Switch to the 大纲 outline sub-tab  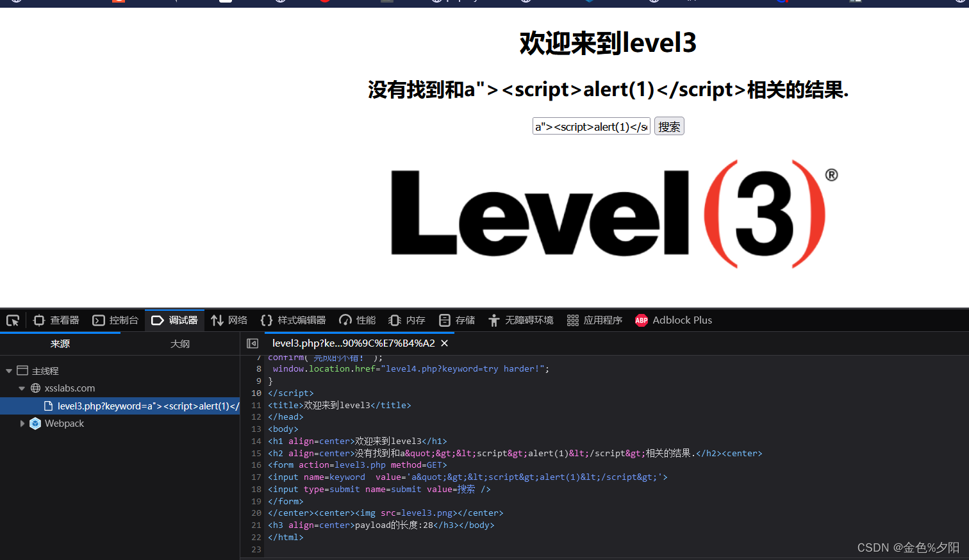point(180,344)
